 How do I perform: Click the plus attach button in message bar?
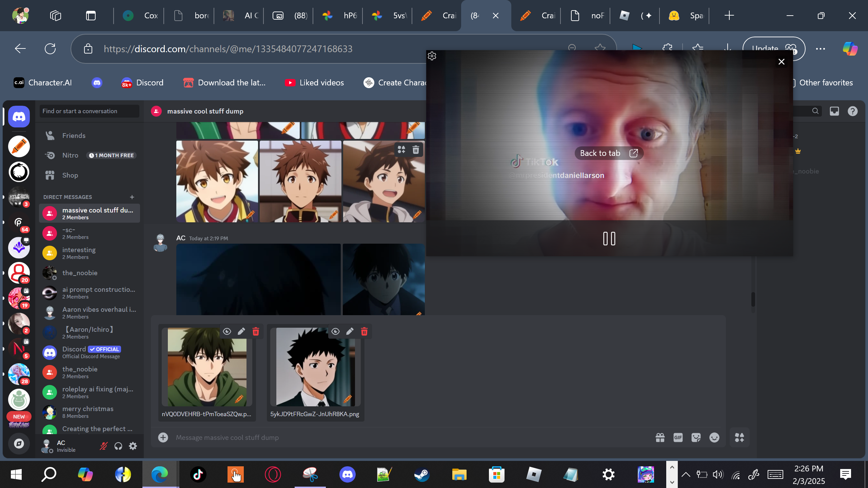(163, 438)
